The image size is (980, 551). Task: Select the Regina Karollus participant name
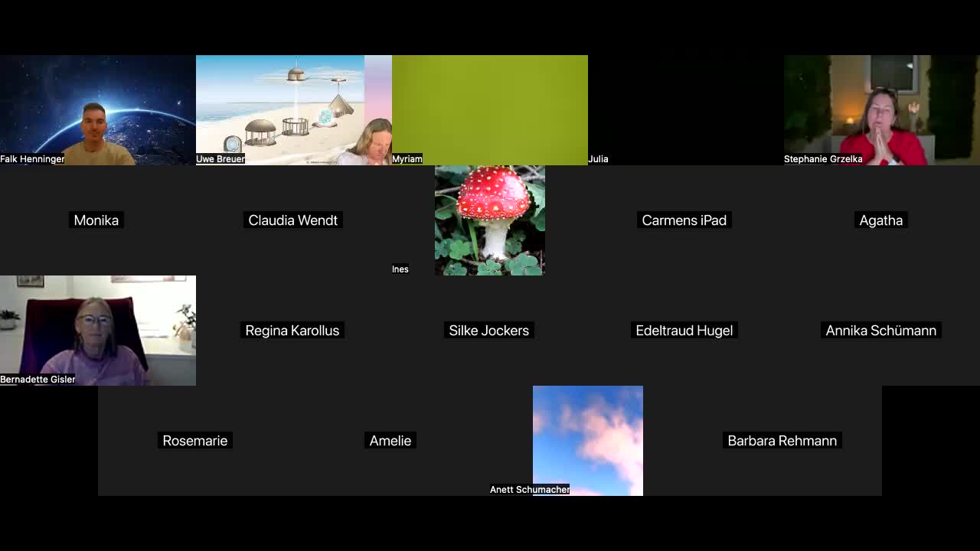292,331
